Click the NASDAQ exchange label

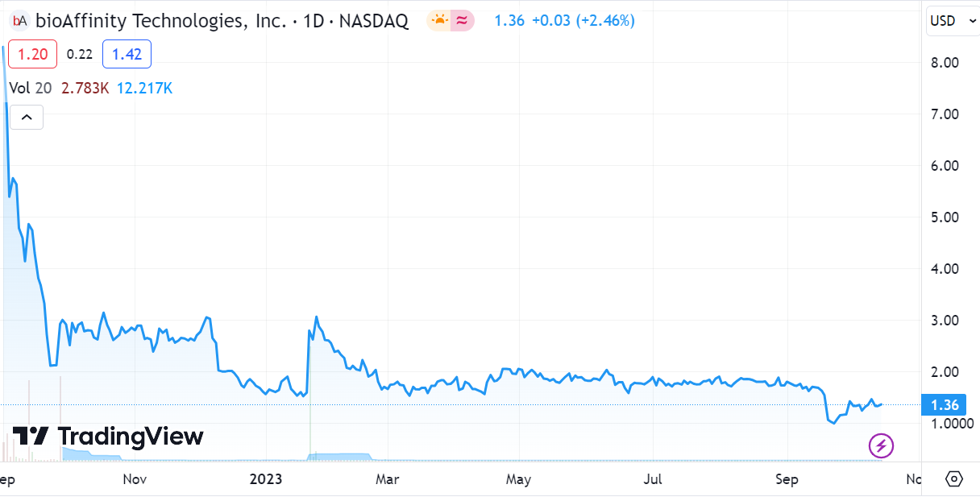pos(374,21)
